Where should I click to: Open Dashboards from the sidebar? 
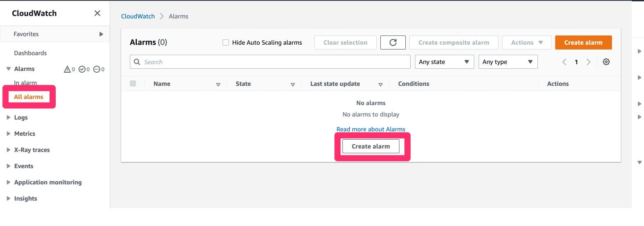[x=30, y=53]
